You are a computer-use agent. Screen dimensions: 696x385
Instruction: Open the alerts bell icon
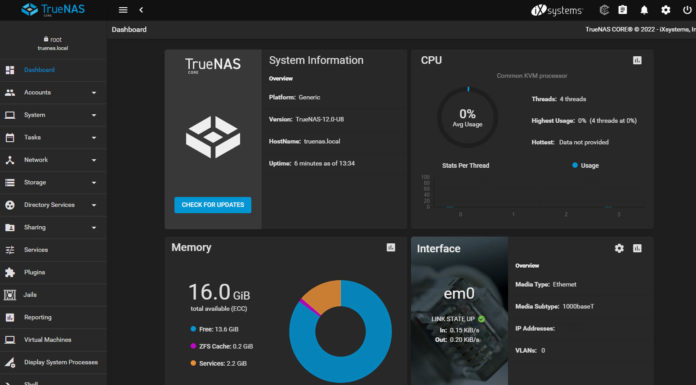pos(644,10)
